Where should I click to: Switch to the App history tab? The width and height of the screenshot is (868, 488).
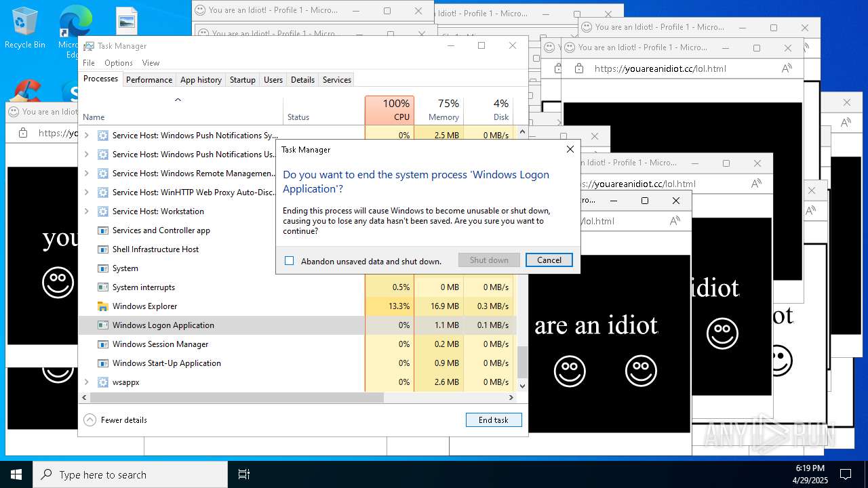pos(201,79)
